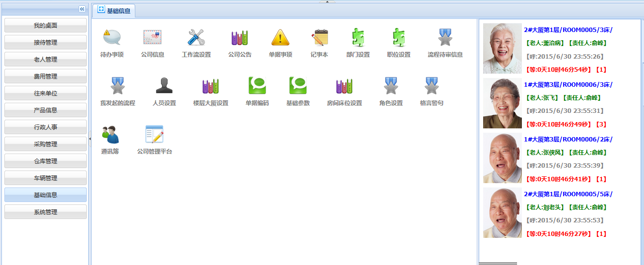Click wait time 等:0天10时46分49秒
This screenshot has height=265, width=644.
559,125
